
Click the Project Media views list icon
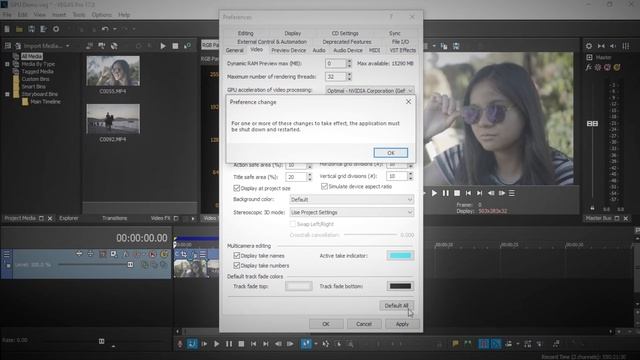coord(7,46)
